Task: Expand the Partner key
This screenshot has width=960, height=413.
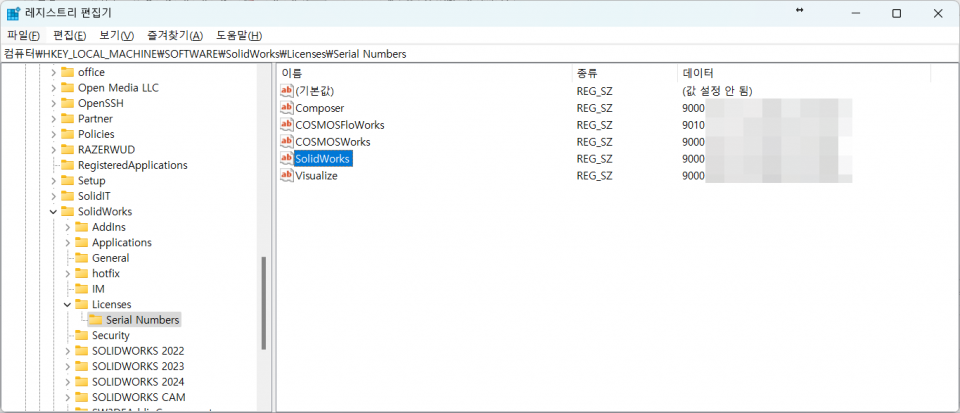Action: 53,119
